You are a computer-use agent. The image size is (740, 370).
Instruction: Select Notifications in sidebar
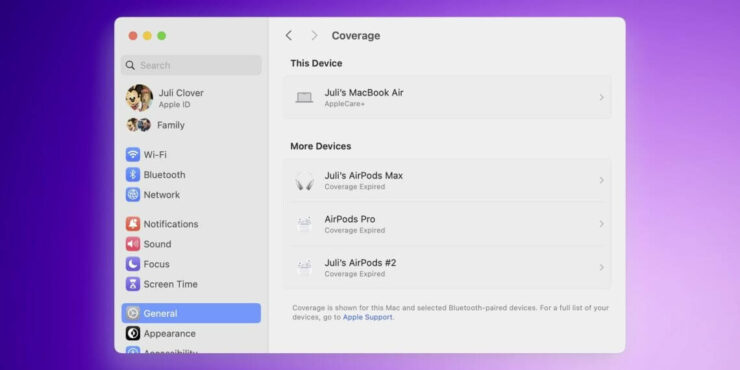(x=191, y=224)
